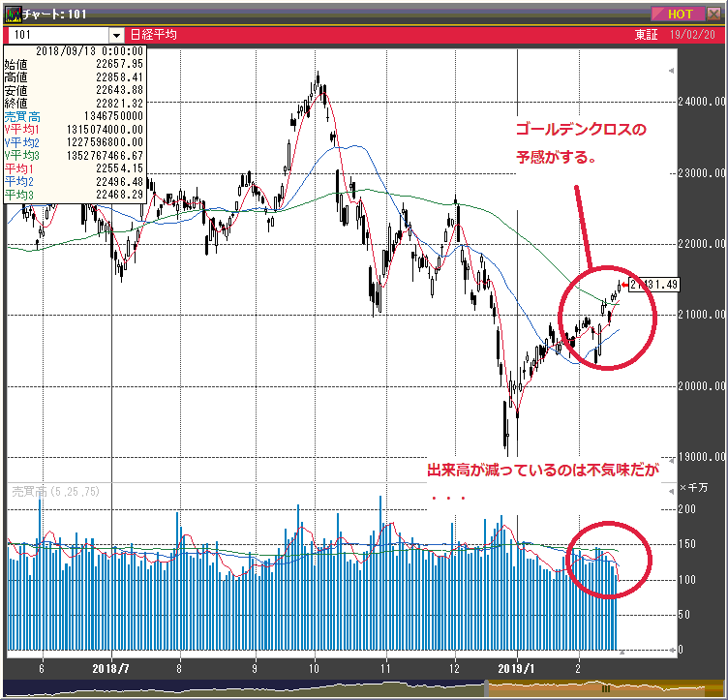The height and width of the screenshot is (700, 728).
Task: Click the V平均1 row in data box
Action: pyautogui.click(x=75, y=129)
